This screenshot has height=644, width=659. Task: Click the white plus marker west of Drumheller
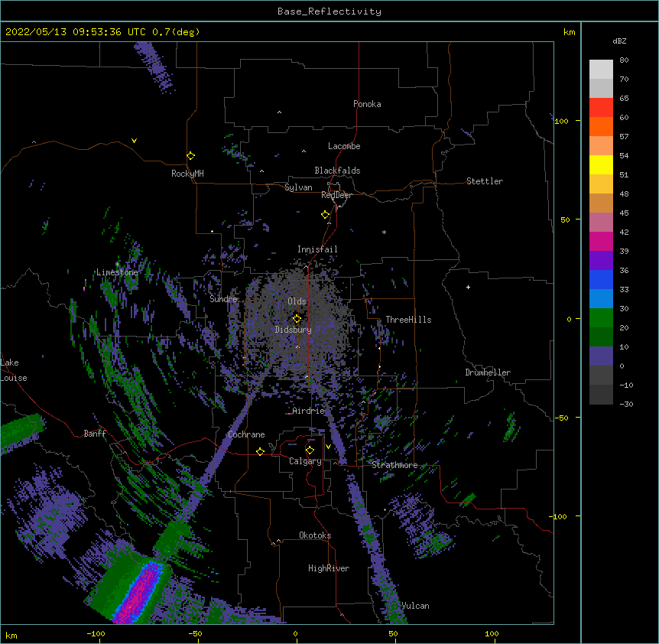click(468, 287)
